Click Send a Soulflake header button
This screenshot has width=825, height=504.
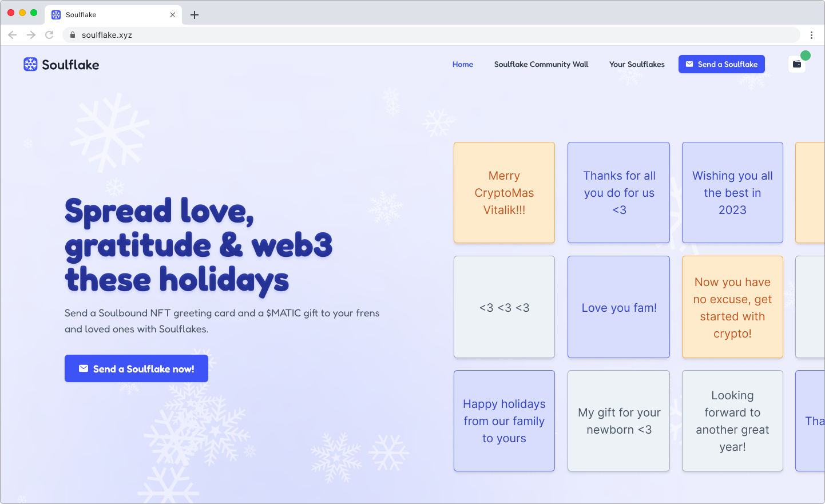click(x=721, y=64)
